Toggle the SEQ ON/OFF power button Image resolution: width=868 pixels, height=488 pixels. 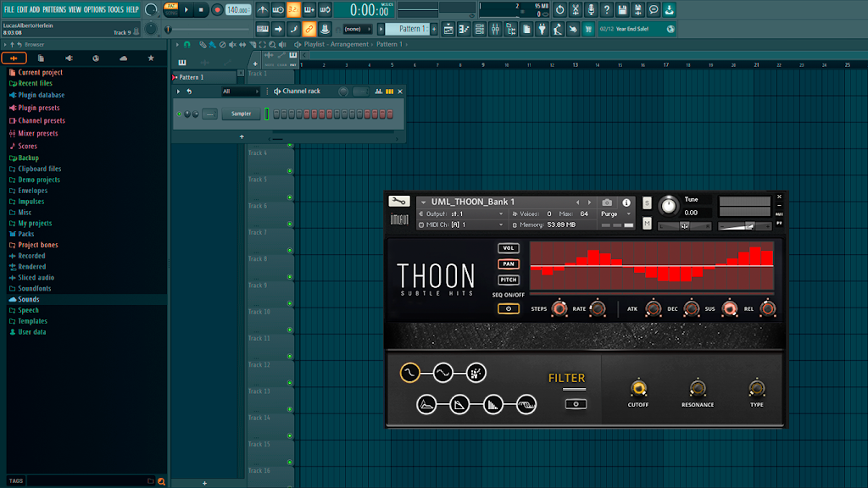(509, 308)
